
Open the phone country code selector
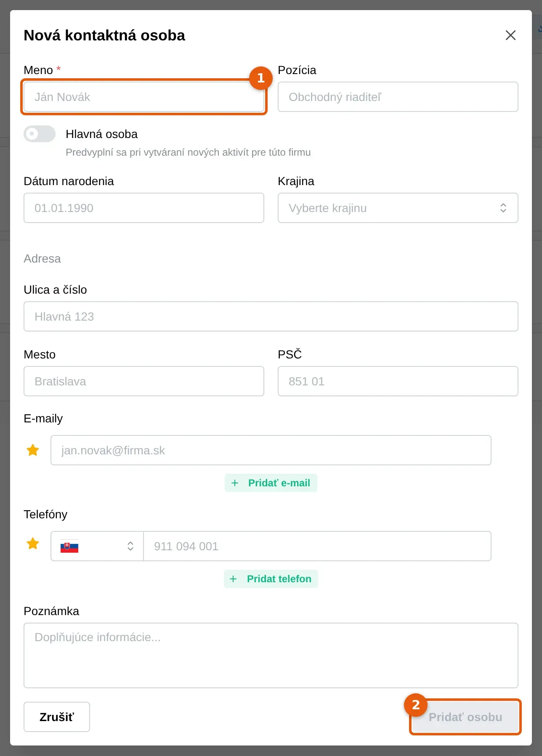97,546
